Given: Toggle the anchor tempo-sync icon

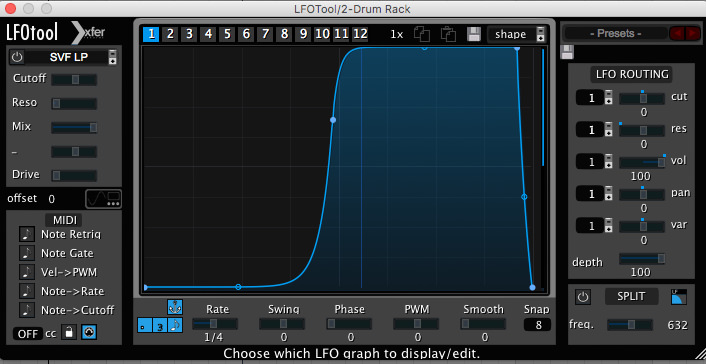Looking at the screenshot, I should click(x=174, y=307).
